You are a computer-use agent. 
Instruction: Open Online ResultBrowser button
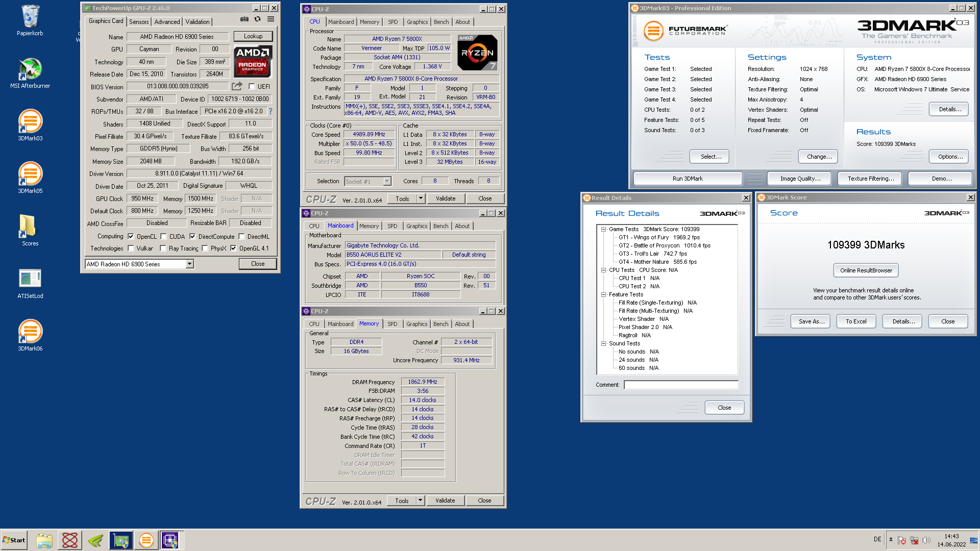tap(866, 270)
